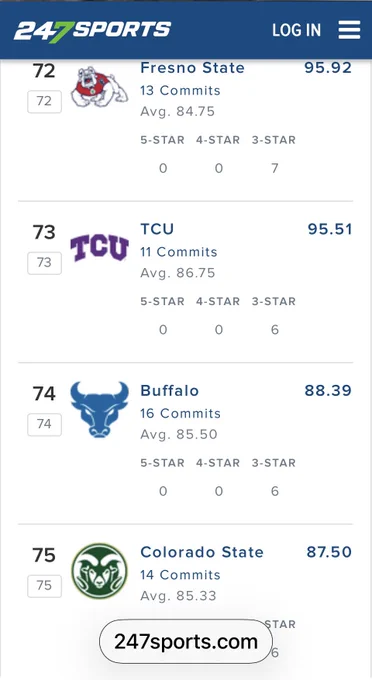Tap the purple TCU logo
372x680 pixels.
pyautogui.click(x=100, y=248)
